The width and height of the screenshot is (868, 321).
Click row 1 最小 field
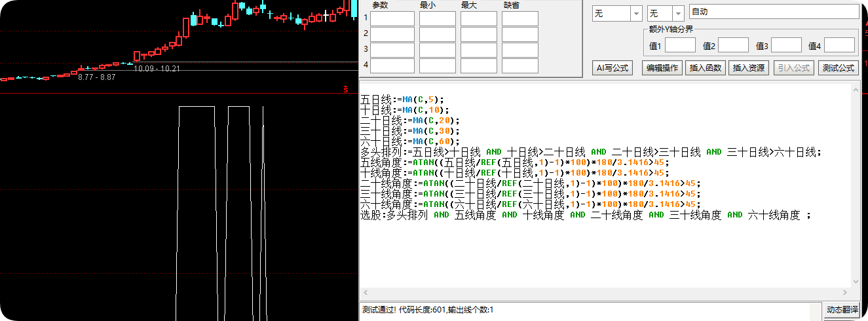click(x=438, y=18)
